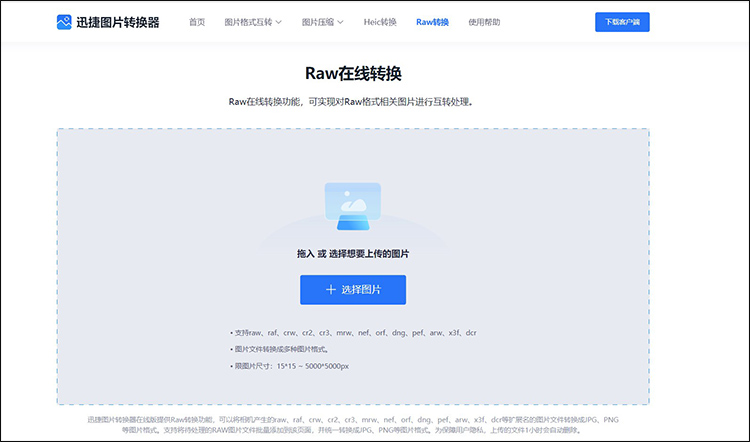Open the 图片压缩 dropdown menu
Viewport: 750px width, 442px height.
click(317, 21)
